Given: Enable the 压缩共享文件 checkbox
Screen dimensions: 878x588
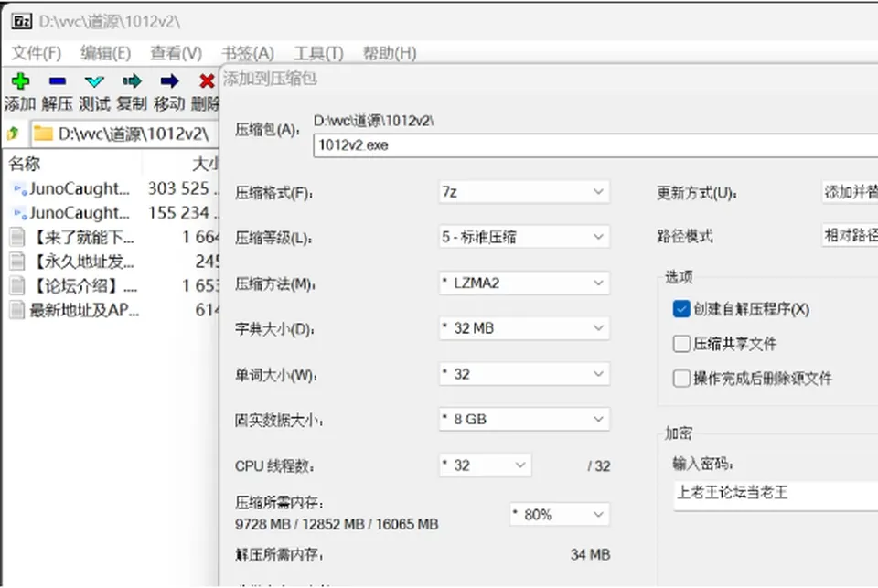Looking at the screenshot, I should click(x=681, y=344).
